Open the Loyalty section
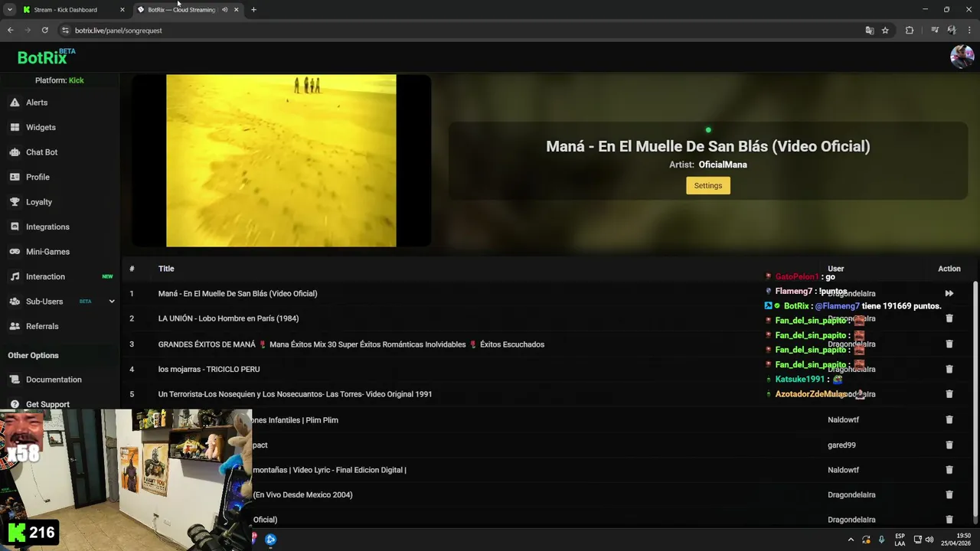The height and width of the screenshot is (551, 980). (x=38, y=202)
